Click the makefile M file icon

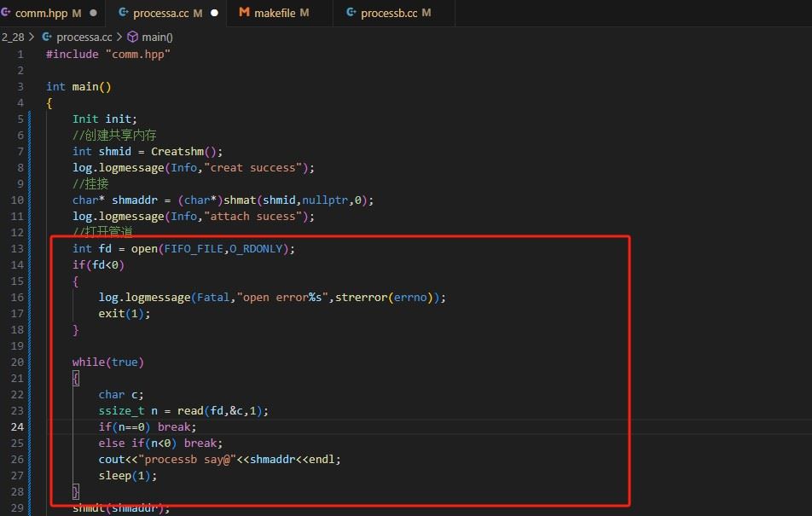coord(244,13)
